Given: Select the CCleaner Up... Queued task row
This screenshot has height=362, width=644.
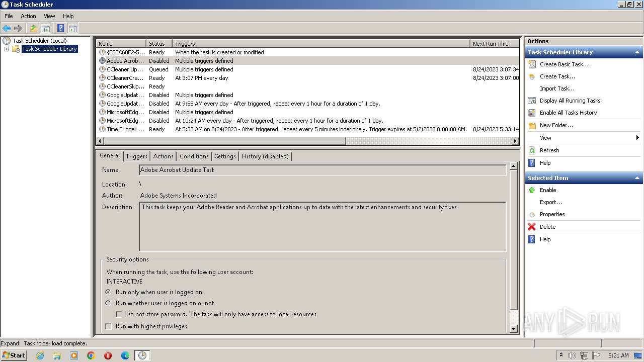Looking at the screenshot, I should point(307,69).
